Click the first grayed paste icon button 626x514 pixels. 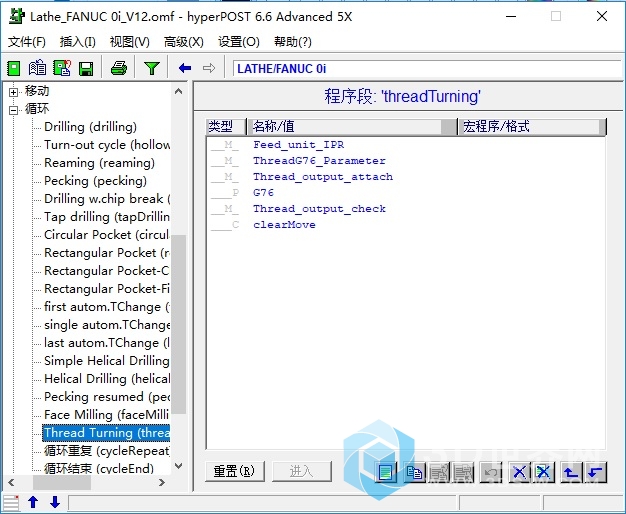[x=439, y=472]
